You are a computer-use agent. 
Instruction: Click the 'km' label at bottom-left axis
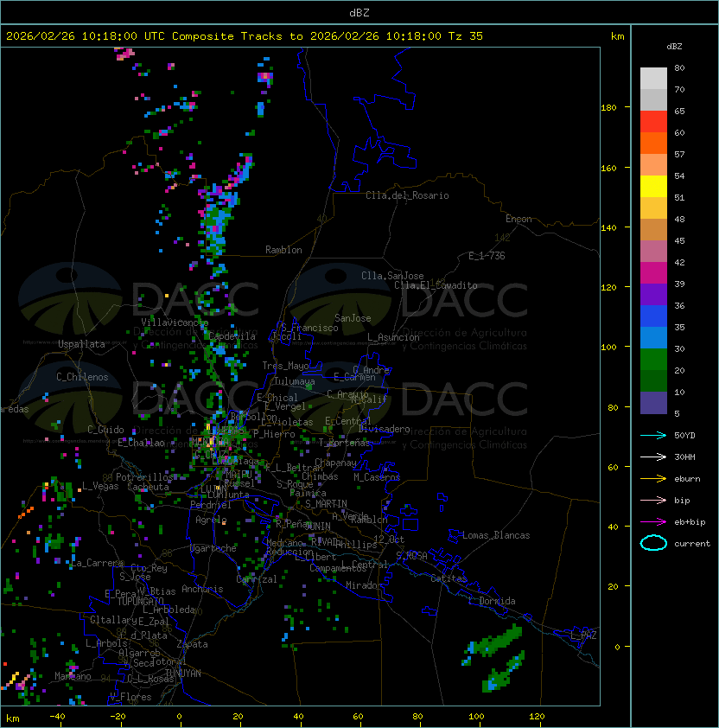coord(13,718)
